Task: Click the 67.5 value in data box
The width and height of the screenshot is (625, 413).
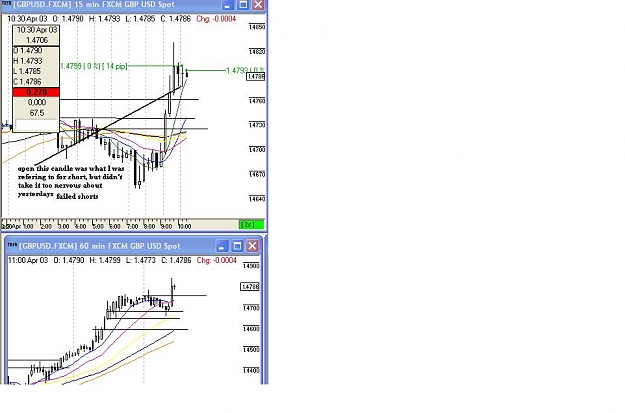Action: [x=36, y=113]
